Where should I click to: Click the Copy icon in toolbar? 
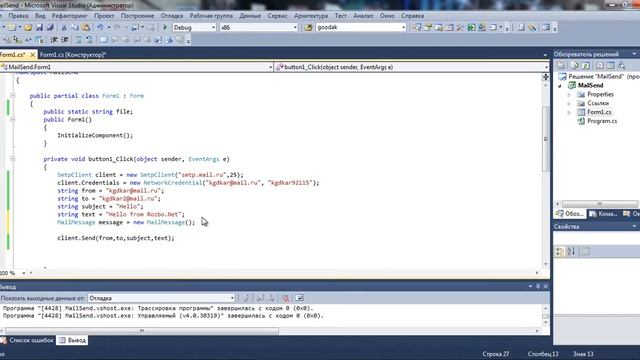tap(75, 27)
